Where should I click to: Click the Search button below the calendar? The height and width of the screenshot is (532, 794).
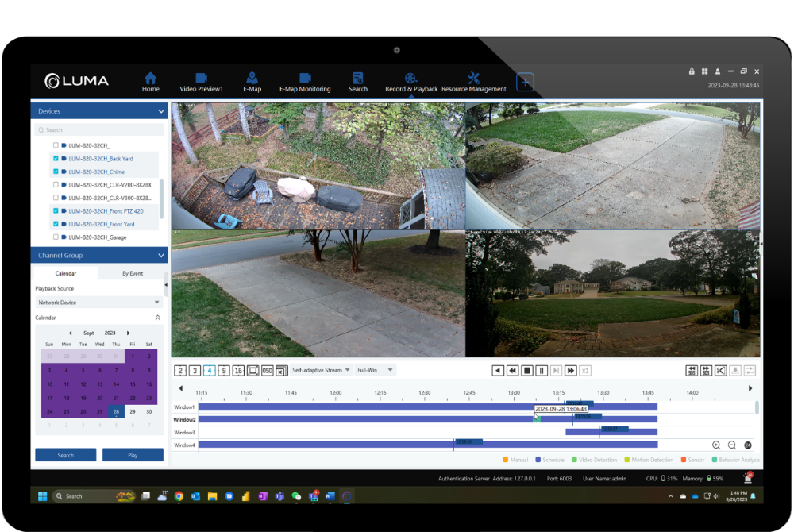[66, 455]
